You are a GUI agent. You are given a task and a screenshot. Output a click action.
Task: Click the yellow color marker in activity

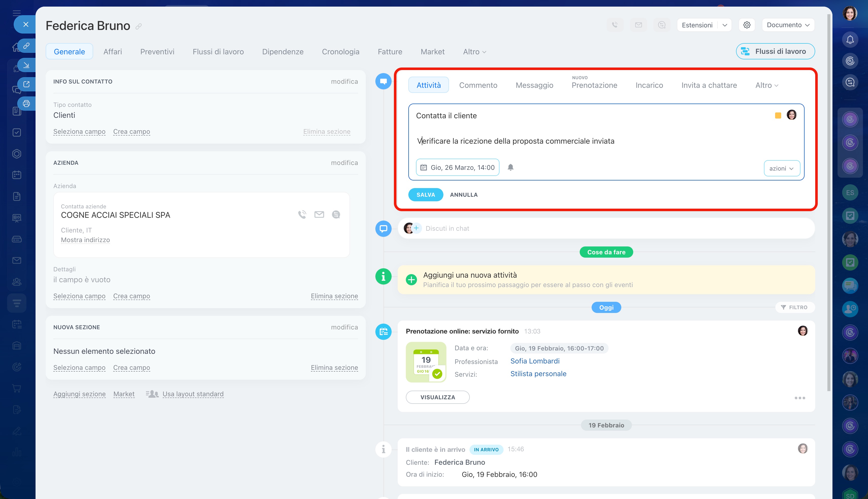coord(778,115)
